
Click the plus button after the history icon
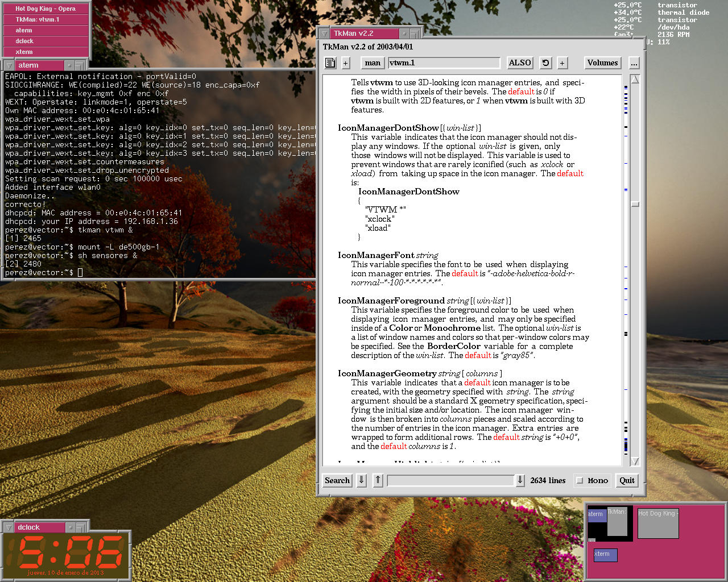point(562,63)
